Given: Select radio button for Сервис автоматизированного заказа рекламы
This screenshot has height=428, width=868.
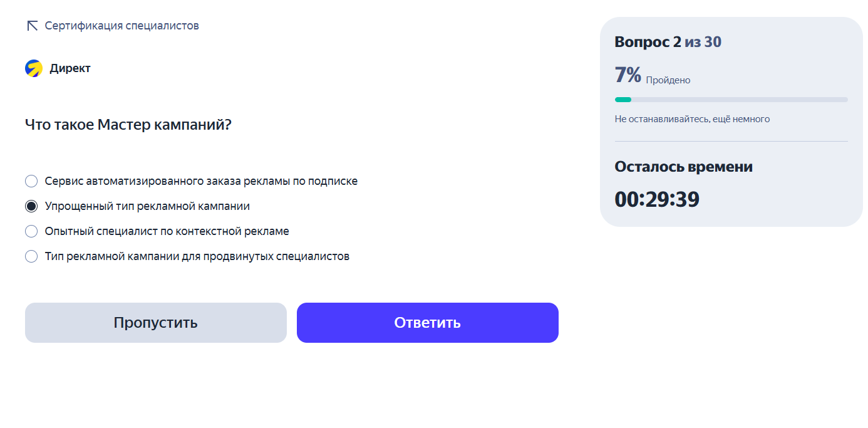Looking at the screenshot, I should pos(31,181).
